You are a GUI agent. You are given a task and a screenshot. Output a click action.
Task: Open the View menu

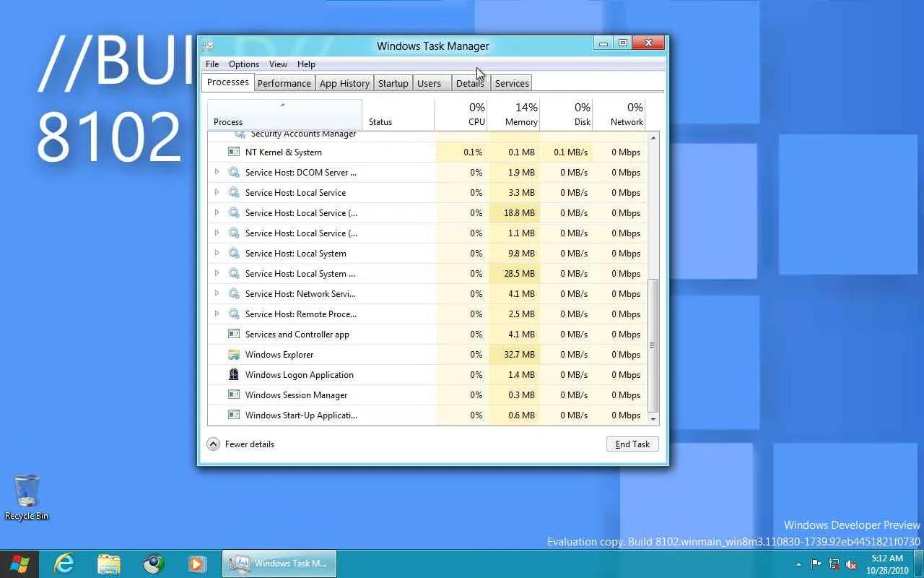pyautogui.click(x=278, y=64)
